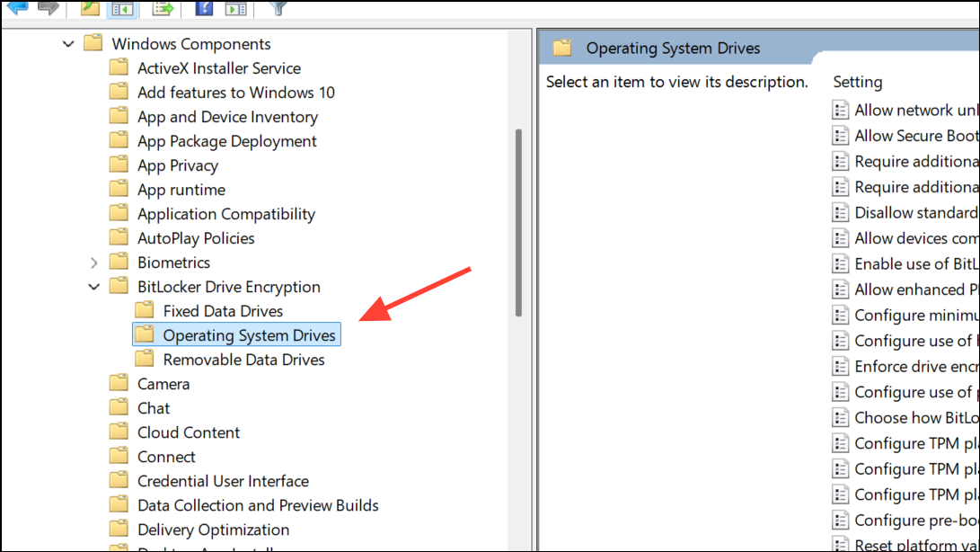The width and height of the screenshot is (980, 552).
Task: Select the 'Allow Secure Boot' policy setting
Action: pyautogui.click(x=905, y=136)
